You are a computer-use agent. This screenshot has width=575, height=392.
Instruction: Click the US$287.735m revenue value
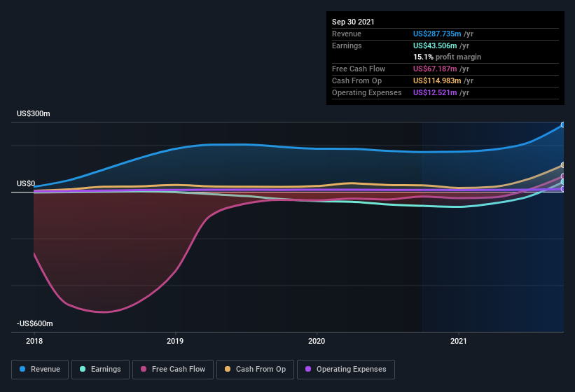(437, 34)
